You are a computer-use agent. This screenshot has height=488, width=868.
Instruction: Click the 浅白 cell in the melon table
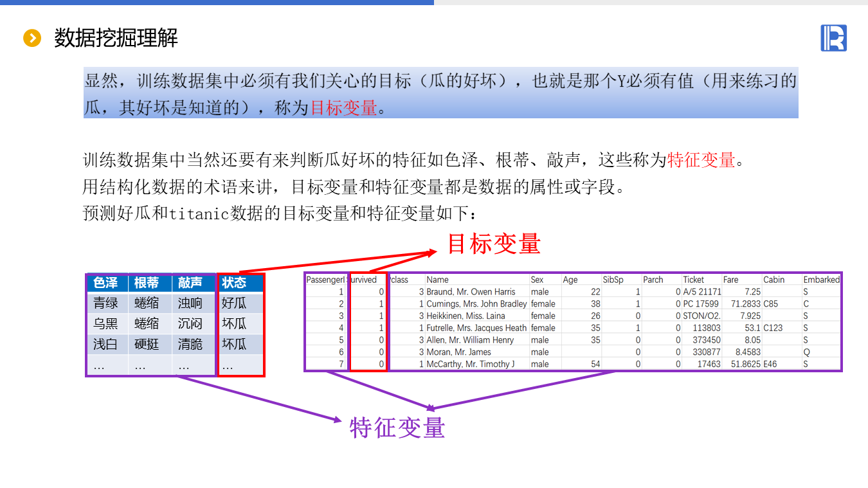pyautogui.click(x=105, y=344)
